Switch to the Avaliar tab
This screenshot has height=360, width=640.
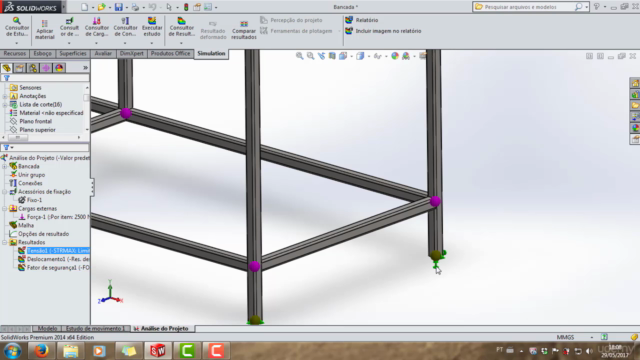[x=103, y=53]
